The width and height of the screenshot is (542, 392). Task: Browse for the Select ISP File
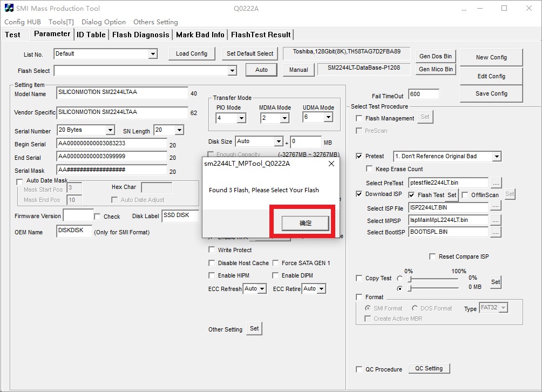[x=496, y=206]
